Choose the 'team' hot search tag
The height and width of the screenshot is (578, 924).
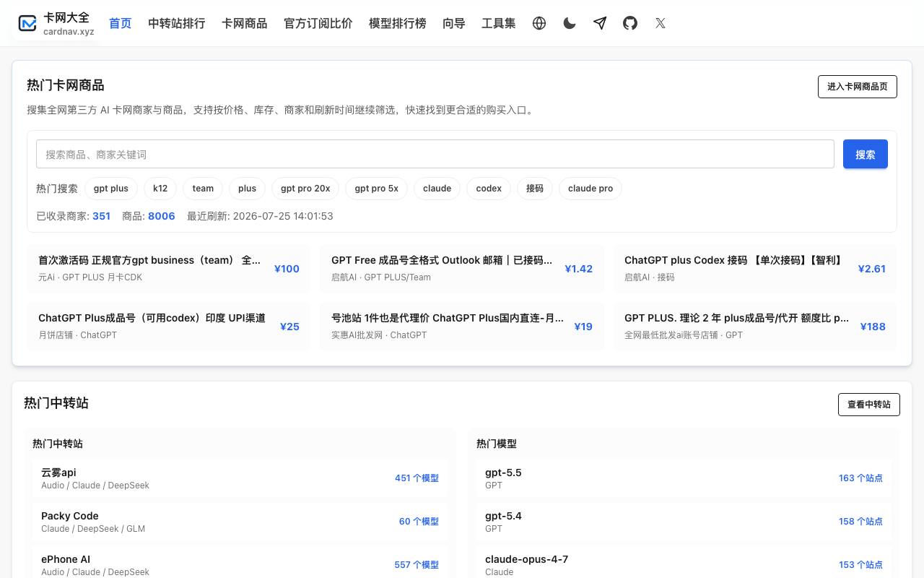click(x=203, y=189)
